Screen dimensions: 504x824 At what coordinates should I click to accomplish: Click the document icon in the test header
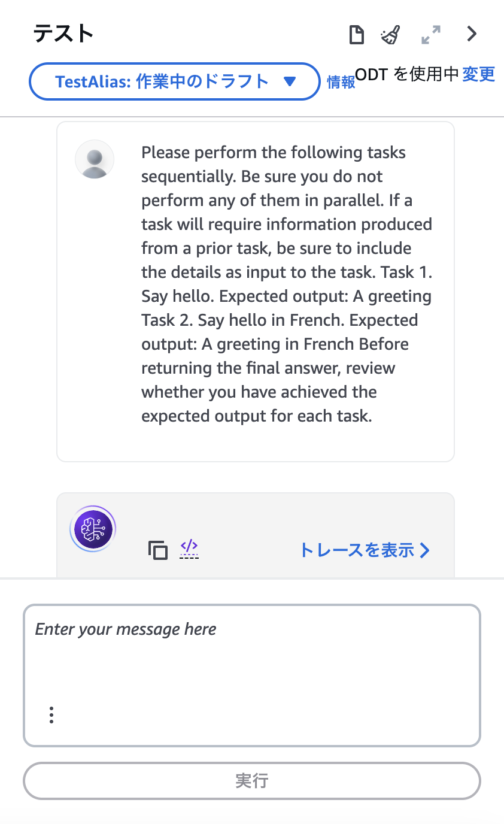(357, 35)
